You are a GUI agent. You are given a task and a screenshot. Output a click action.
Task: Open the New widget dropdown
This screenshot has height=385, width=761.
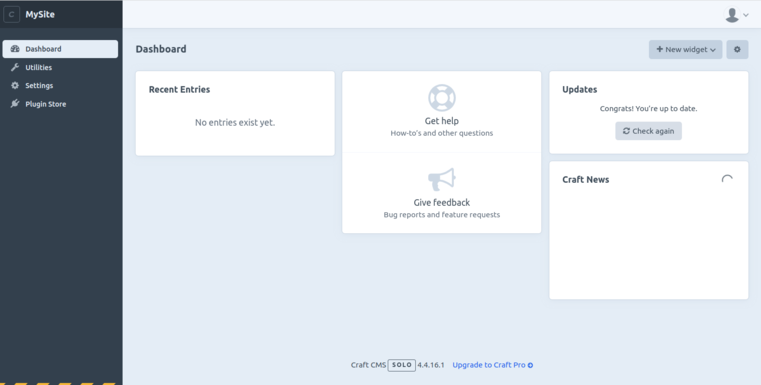(x=685, y=50)
